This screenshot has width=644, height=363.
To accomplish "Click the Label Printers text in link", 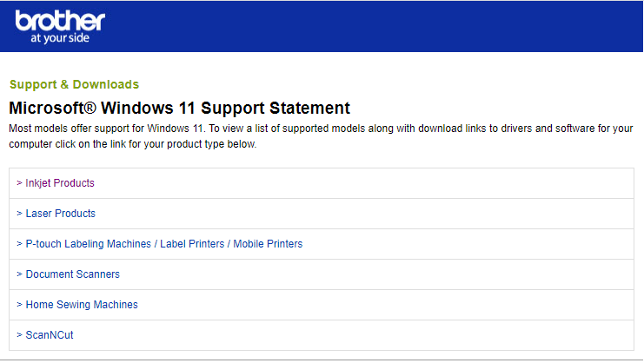I will coord(192,244).
